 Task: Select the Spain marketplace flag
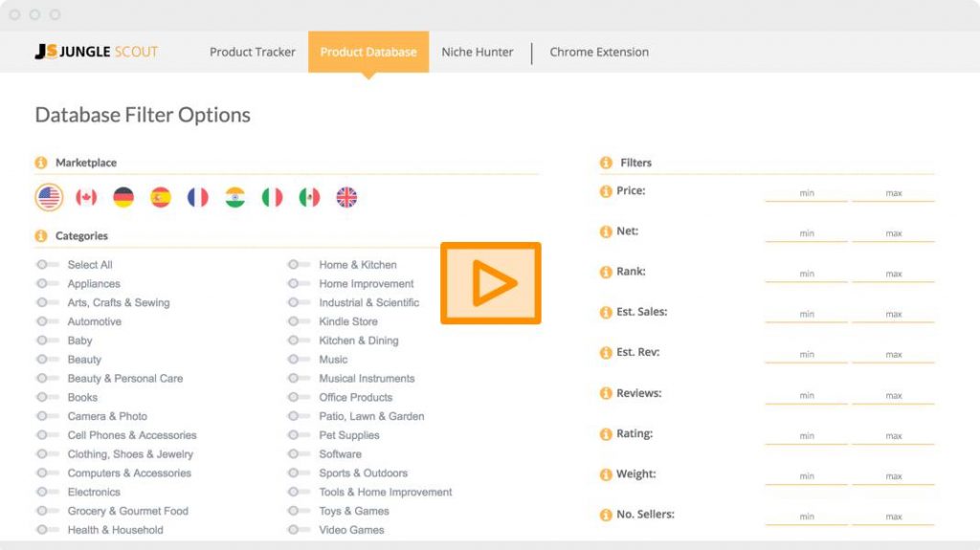point(161,197)
